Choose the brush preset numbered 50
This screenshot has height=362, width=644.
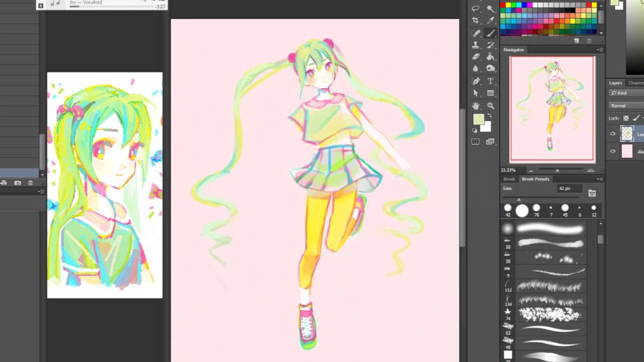point(545,243)
